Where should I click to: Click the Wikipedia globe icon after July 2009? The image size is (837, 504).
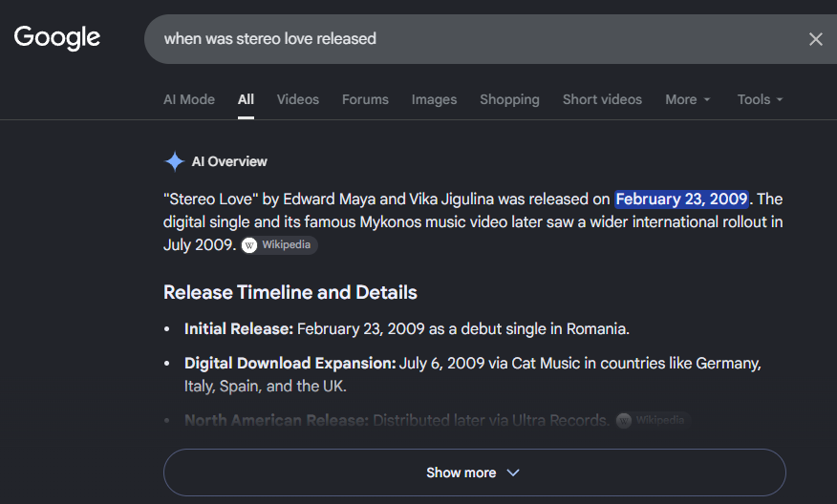pyautogui.click(x=249, y=245)
